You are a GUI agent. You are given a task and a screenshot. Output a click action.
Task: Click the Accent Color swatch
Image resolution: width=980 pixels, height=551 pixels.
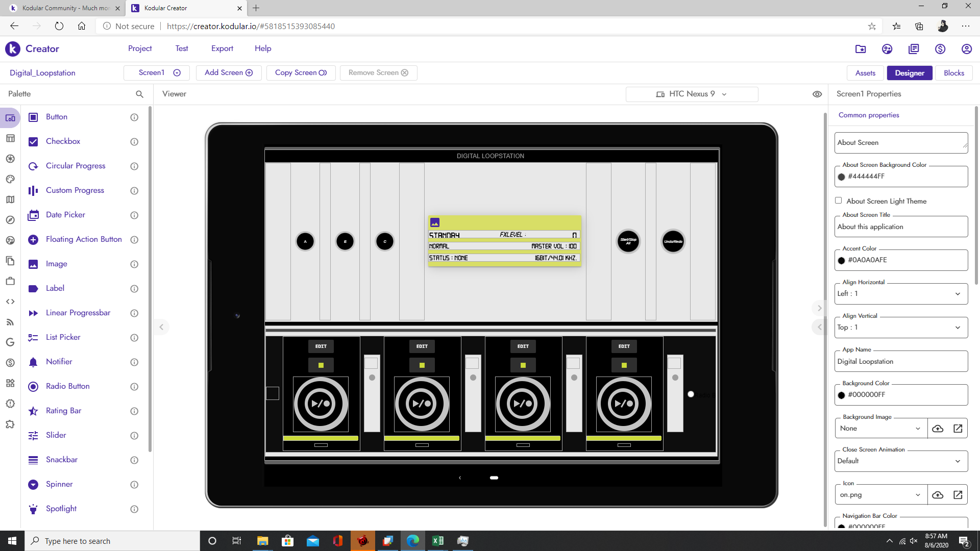842,260
